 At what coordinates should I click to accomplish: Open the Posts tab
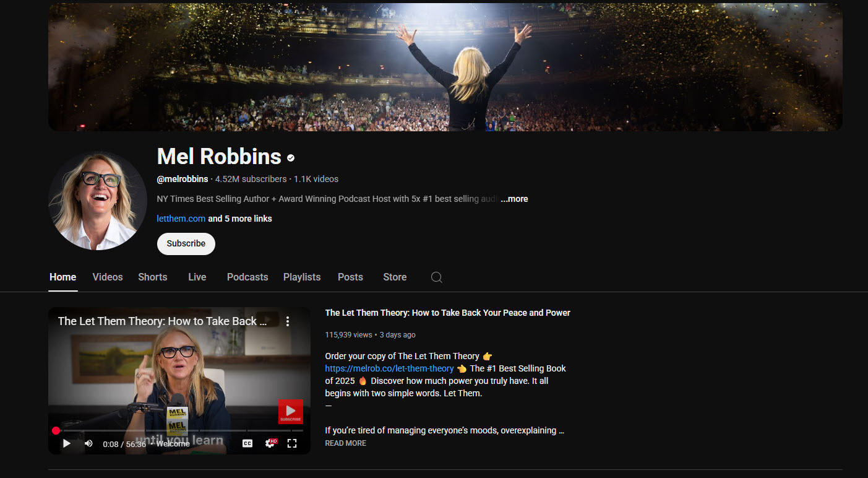pyautogui.click(x=350, y=277)
